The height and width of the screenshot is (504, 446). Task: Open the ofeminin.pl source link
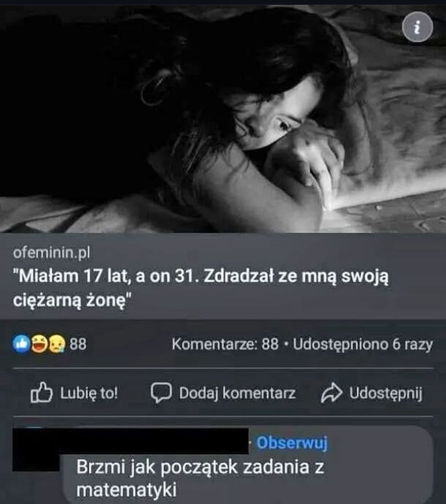pyautogui.click(x=51, y=253)
